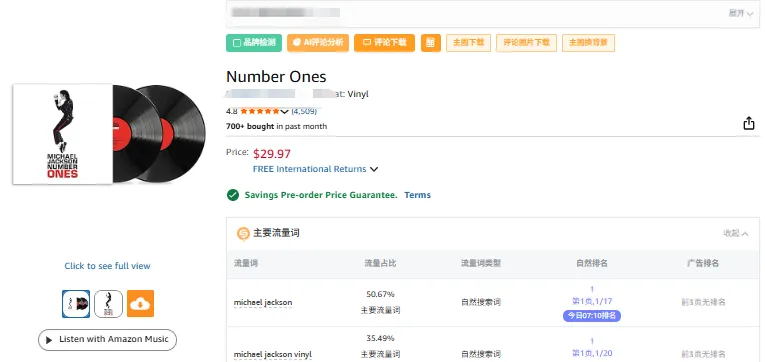Screen dimensions: 765x362
Task: Open the AI评论分析 review analysis button
Action: click(x=318, y=43)
